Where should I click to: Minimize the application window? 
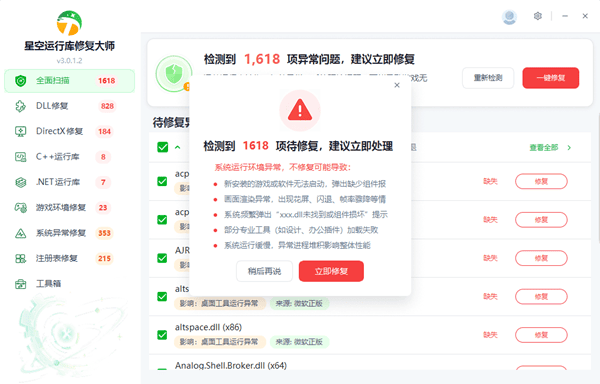click(x=565, y=16)
